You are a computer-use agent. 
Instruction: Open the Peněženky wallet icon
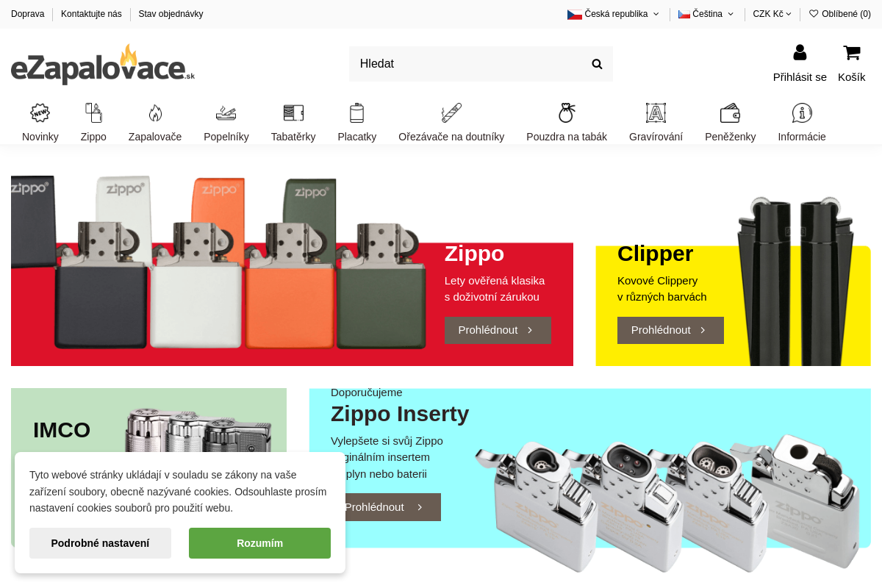pos(730,113)
